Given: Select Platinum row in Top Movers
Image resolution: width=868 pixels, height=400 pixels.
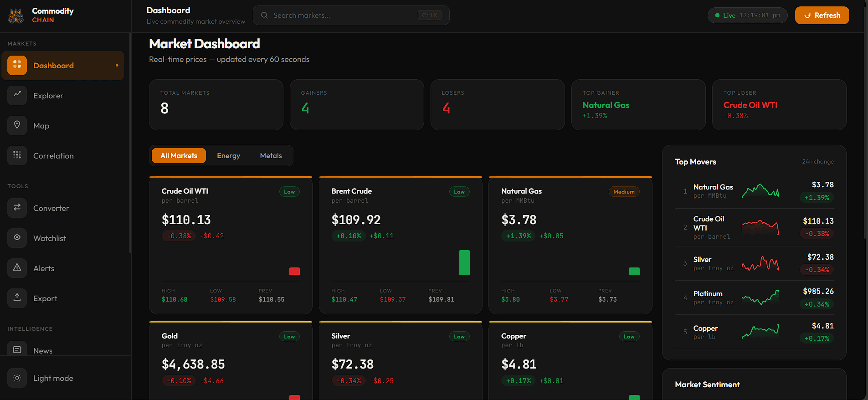Looking at the screenshot, I should [x=754, y=297].
